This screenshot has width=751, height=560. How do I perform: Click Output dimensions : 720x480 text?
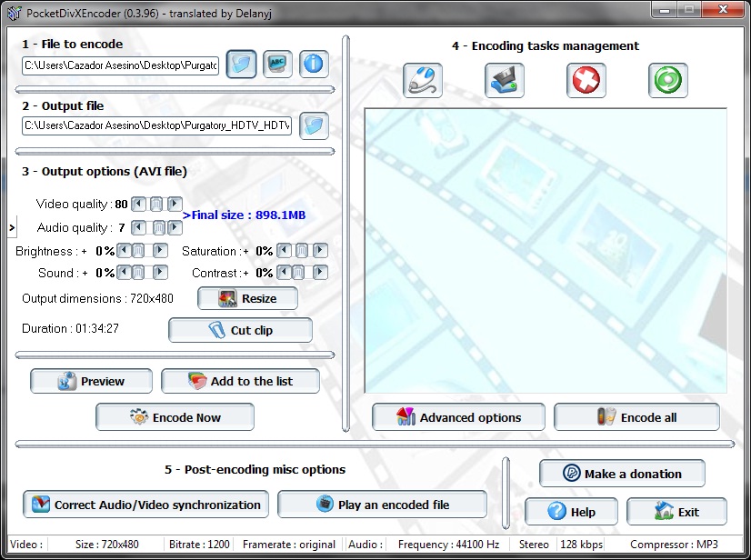pos(97,298)
